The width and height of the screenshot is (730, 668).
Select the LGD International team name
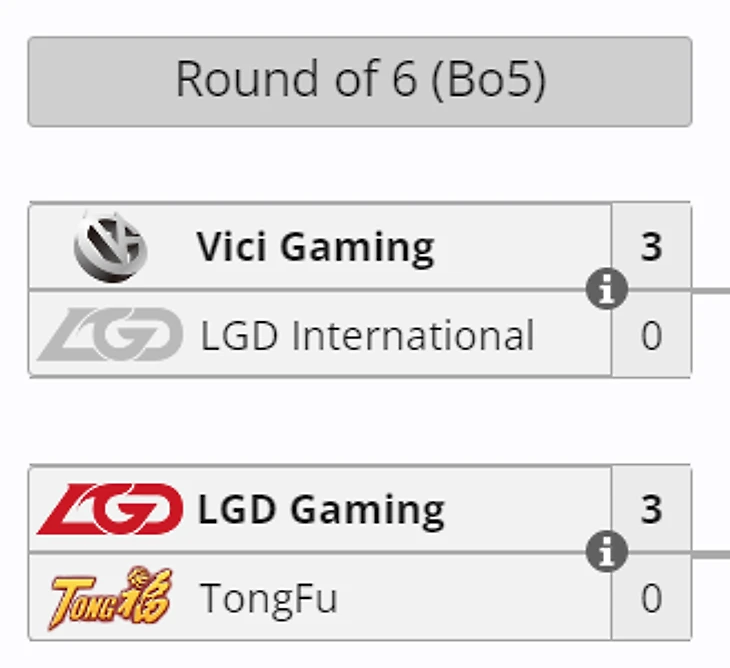[x=367, y=336]
